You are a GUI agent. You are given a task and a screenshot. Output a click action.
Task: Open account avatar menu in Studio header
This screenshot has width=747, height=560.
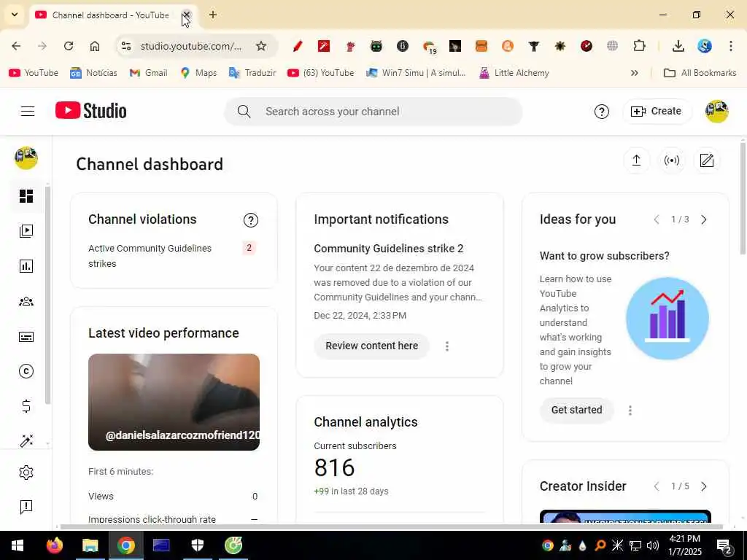tap(717, 112)
